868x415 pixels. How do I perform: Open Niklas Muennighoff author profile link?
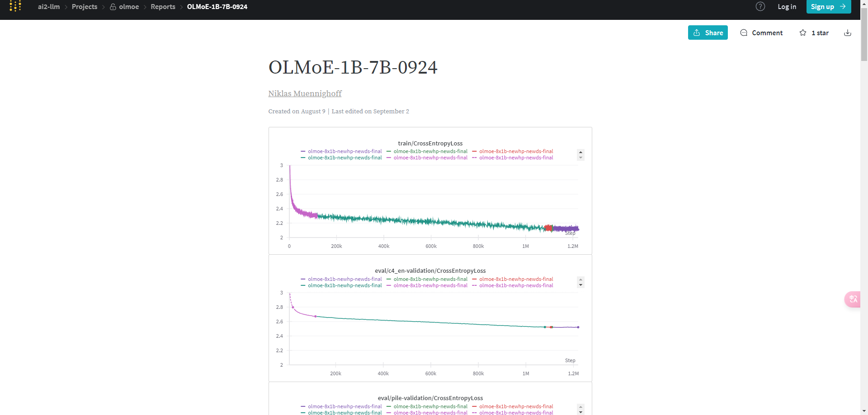[x=305, y=93]
